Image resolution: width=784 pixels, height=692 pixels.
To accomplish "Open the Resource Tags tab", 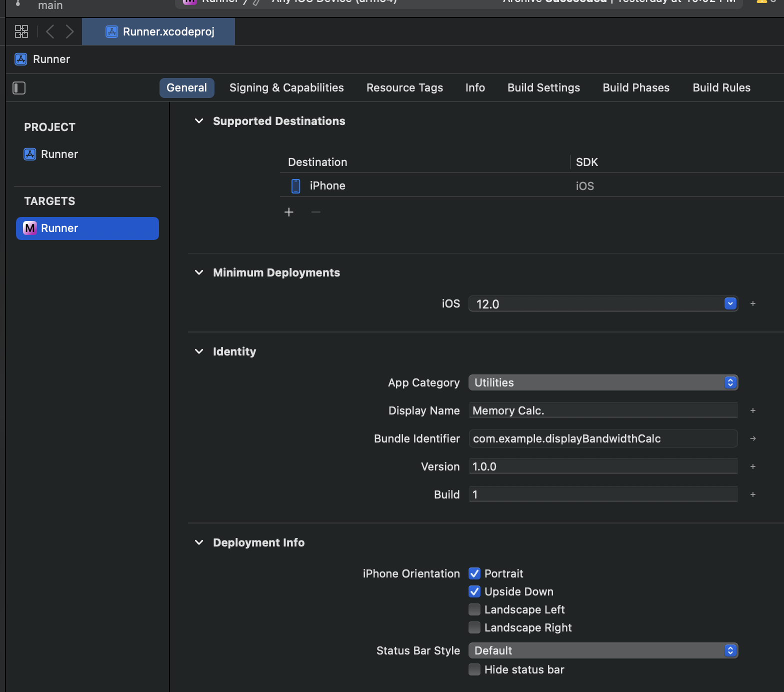I will pyautogui.click(x=404, y=87).
